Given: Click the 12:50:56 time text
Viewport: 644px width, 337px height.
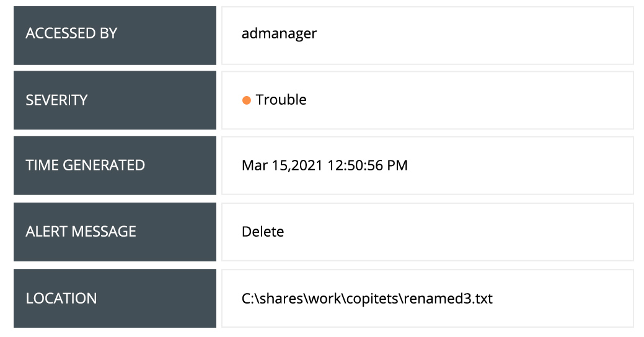Looking at the screenshot, I should [354, 165].
